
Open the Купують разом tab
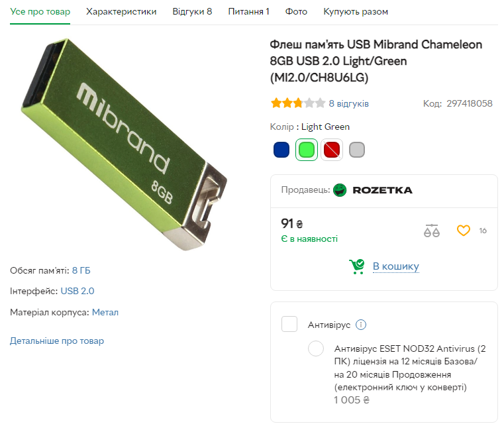click(356, 11)
